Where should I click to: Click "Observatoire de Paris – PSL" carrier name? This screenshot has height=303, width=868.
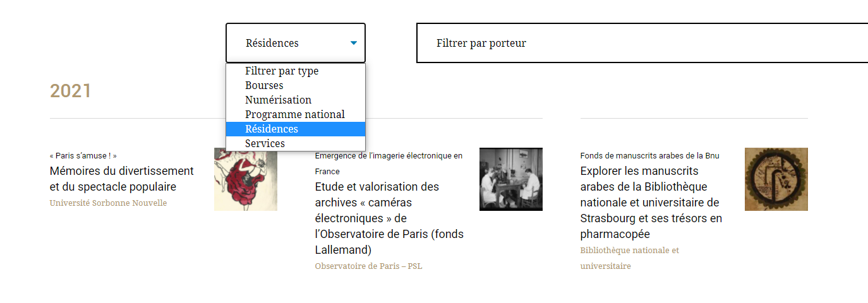pos(369,266)
